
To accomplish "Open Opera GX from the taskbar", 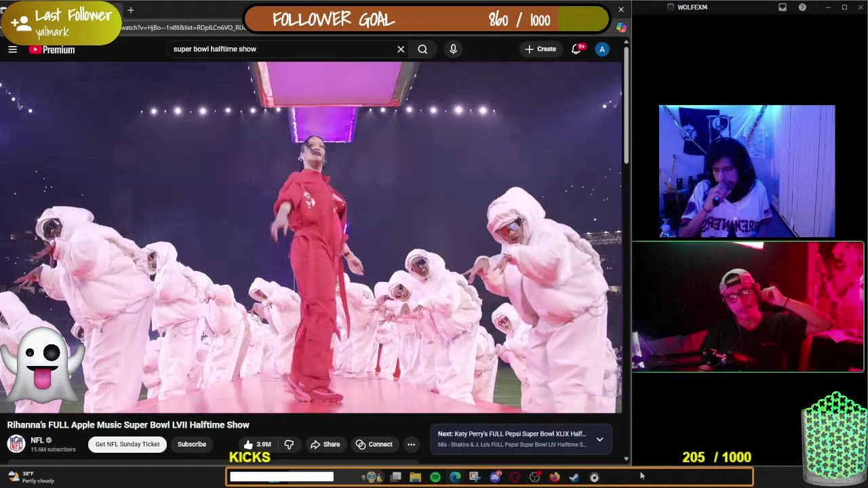I will tap(515, 477).
